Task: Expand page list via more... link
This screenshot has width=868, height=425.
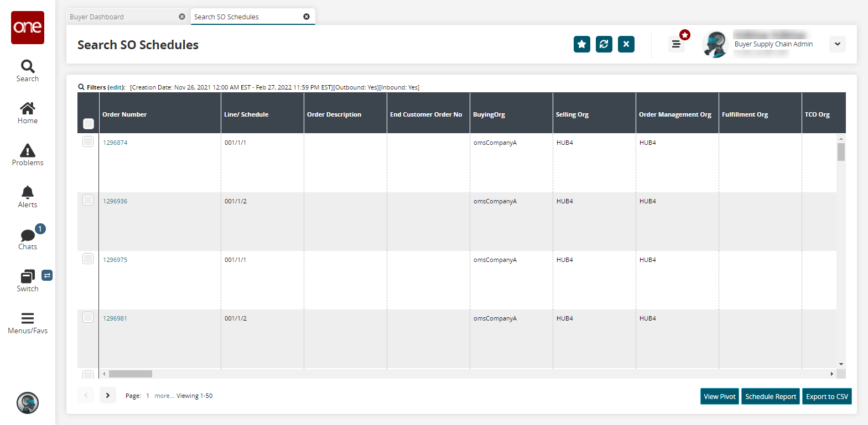Action: pyautogui.click(x=164, y=396)
